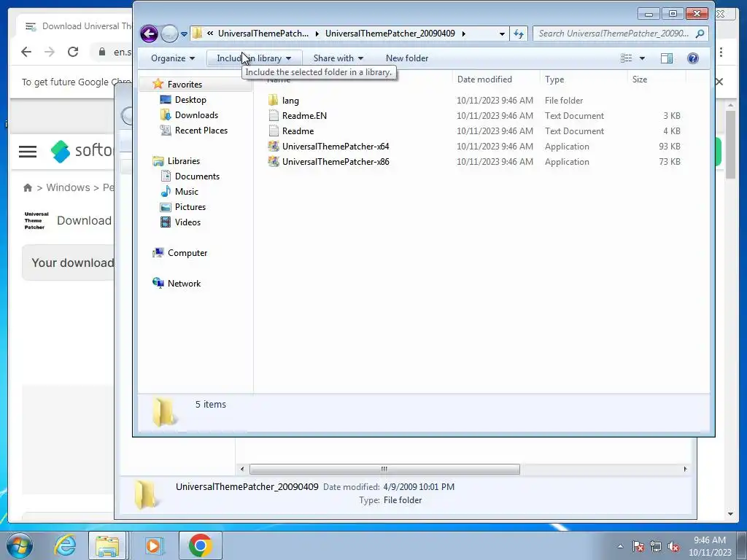Open the Music library
This screenshot has height=560, width=747.
(186, 192)
